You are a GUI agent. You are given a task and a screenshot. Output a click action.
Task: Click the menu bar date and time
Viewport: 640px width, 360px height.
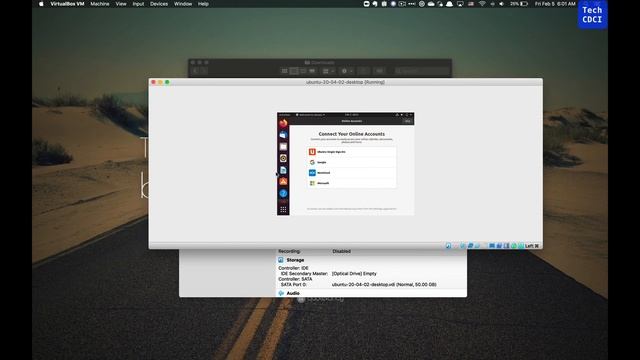point(555,4)
